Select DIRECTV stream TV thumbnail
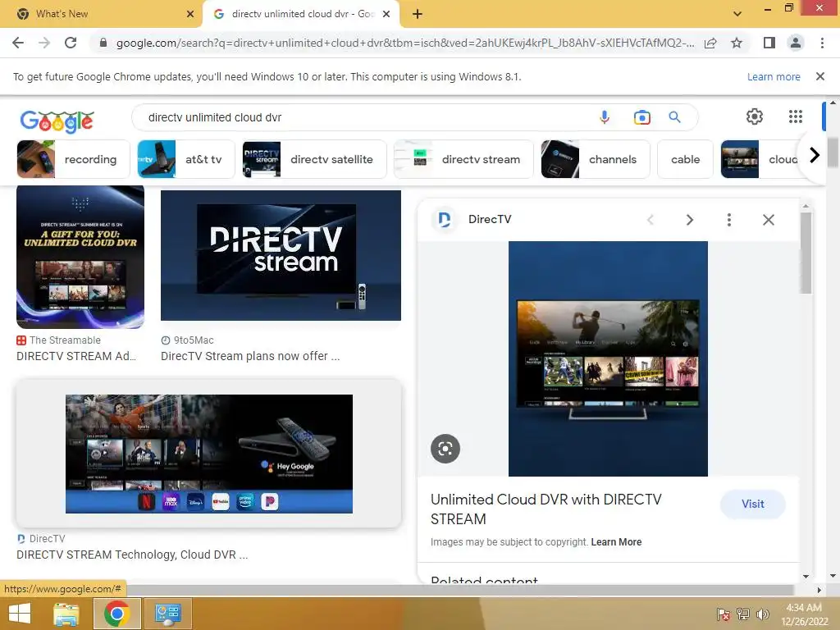This screenshot has width=840, height=630. point(281,256)
